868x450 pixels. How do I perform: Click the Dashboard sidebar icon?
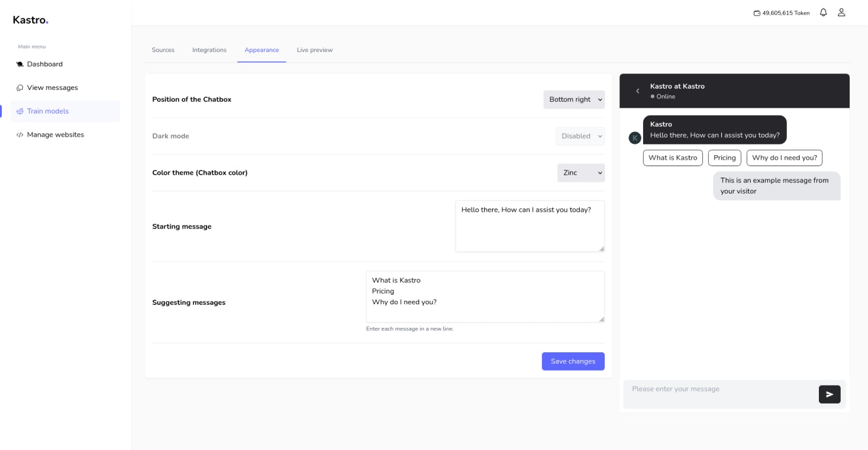(x=20, y=64)
